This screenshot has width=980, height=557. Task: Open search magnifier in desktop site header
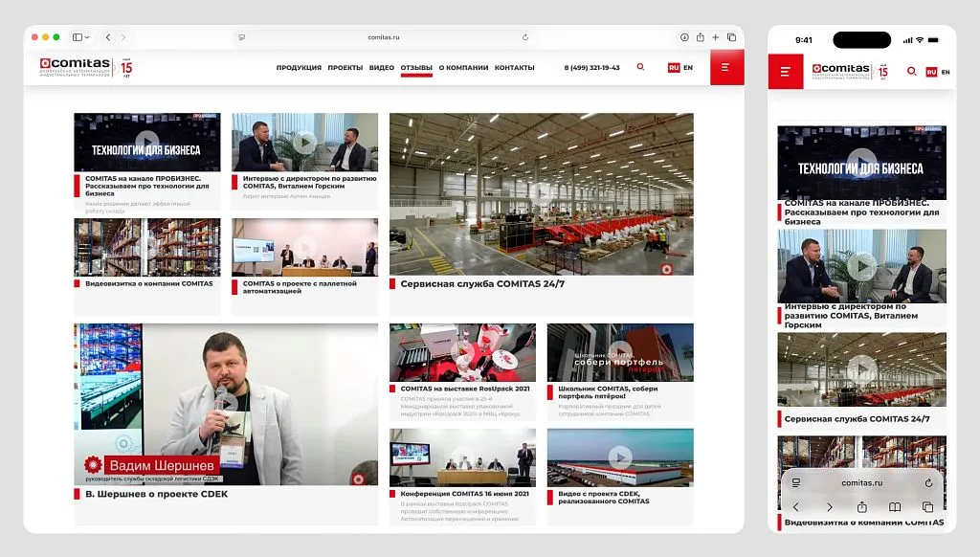pyautogui.click(x=640, y=67)
